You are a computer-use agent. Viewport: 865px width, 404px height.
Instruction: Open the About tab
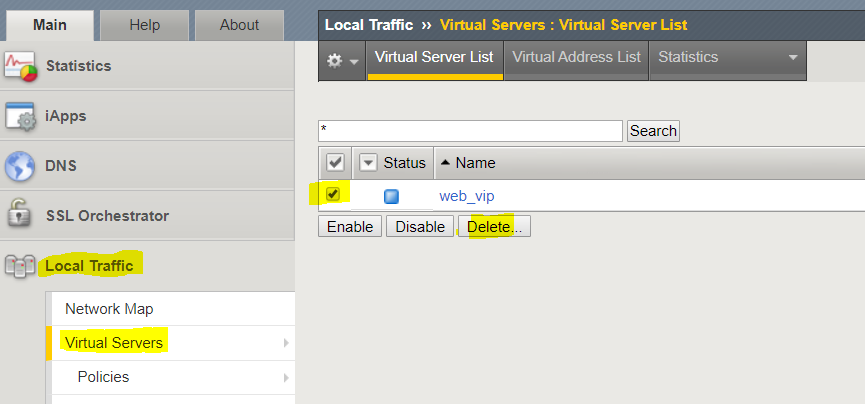[239, 25]
